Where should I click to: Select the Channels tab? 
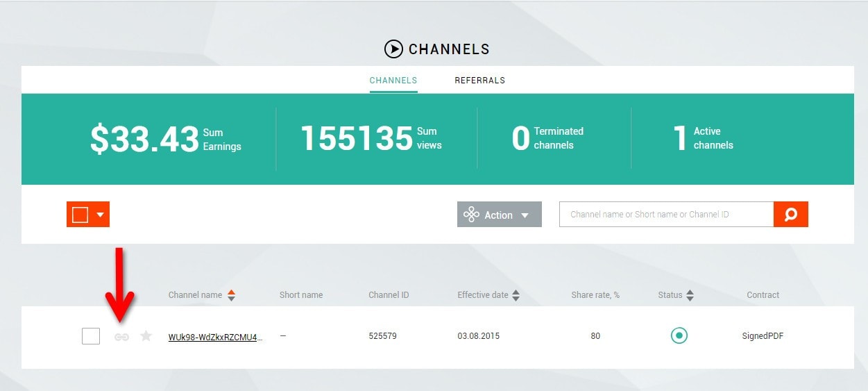tap(393, 81)
